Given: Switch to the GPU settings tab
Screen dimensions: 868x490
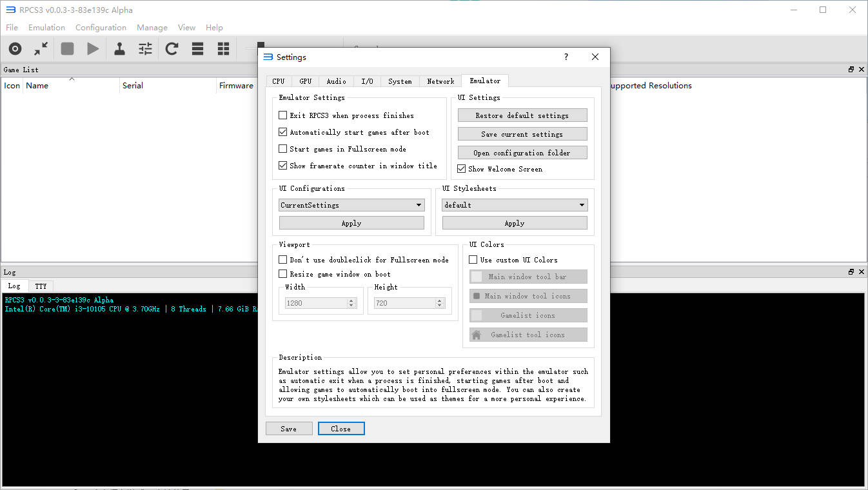Looking at the screenshot, I should [x=305, y=81].
